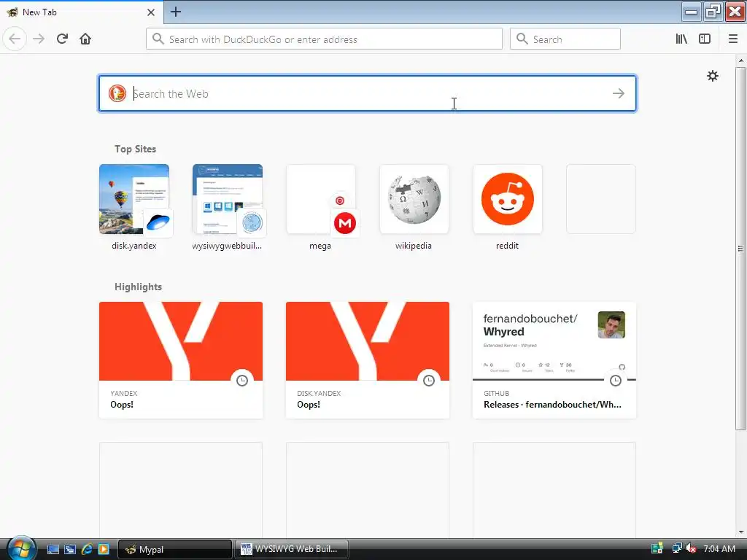Open the YANDEX Oops! highlight card

pos(181,360)
